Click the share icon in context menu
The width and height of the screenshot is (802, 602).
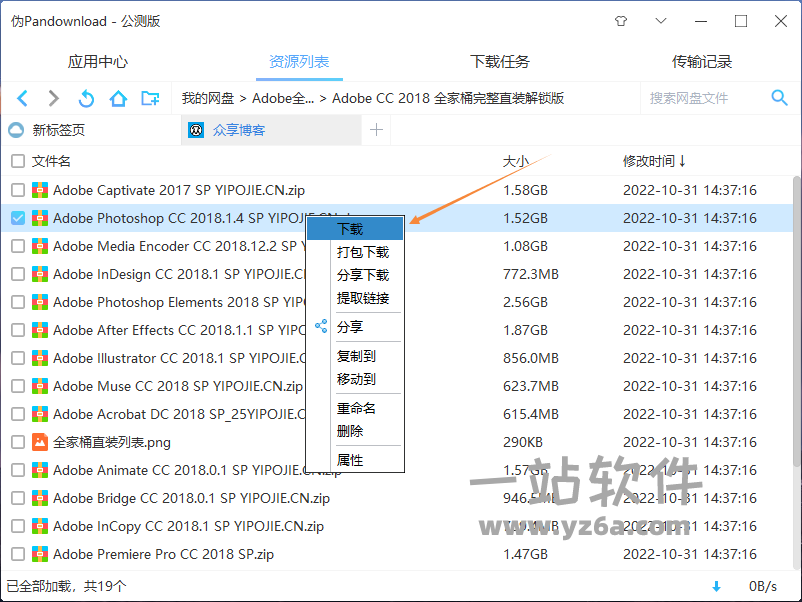pyautogui.click(x=321, y=326)
